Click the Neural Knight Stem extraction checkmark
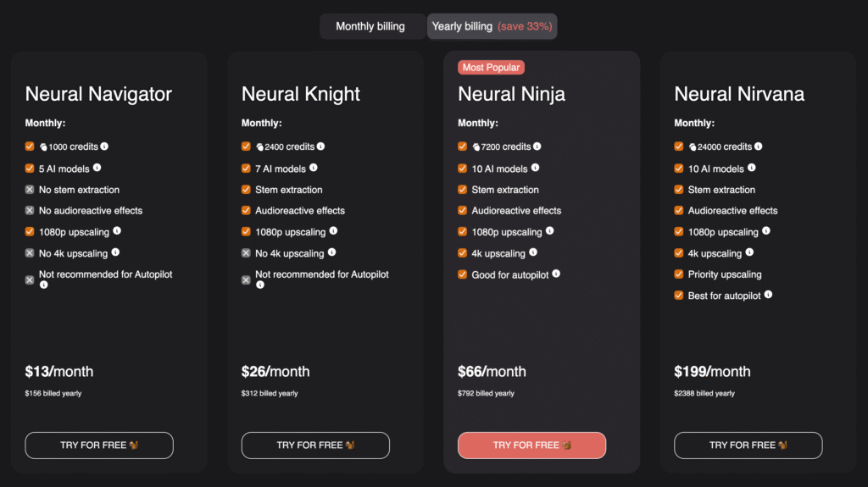 coord(247,189)
